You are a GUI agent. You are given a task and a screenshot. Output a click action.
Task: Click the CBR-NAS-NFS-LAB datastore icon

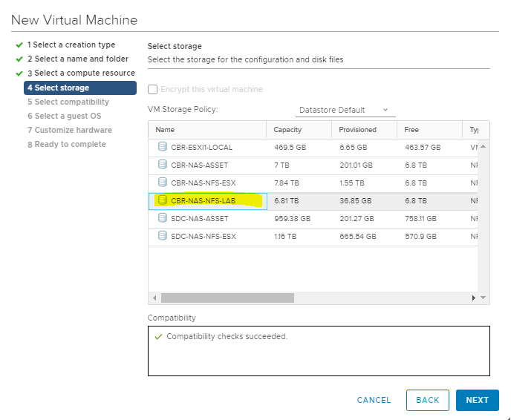(162, 200)
